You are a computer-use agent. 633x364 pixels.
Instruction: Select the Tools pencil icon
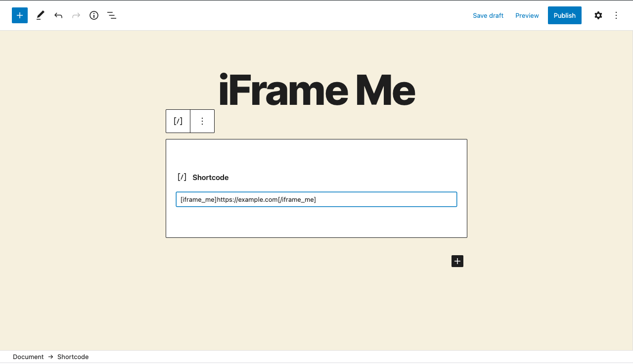[x=41, y=15]
